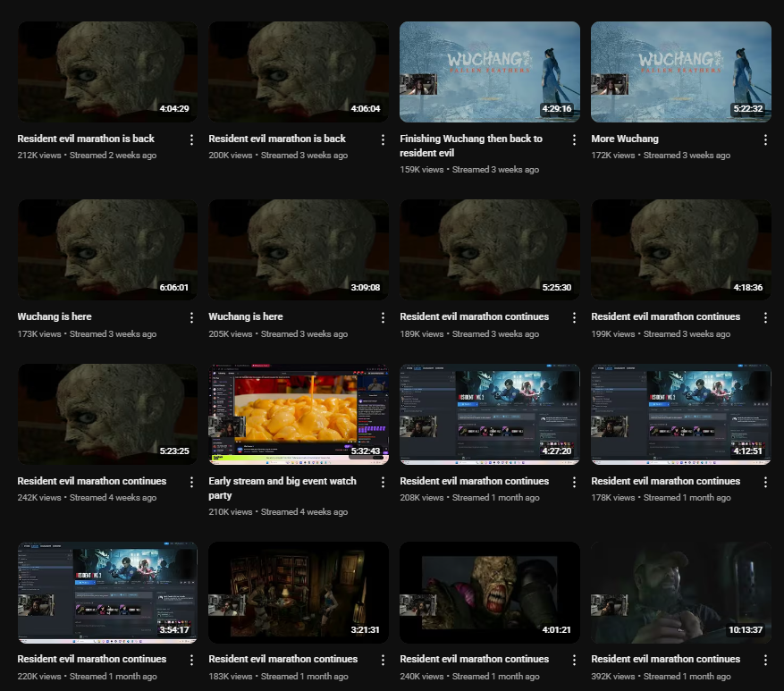
Task: Click the 172K views text
Action: [613, 156]
